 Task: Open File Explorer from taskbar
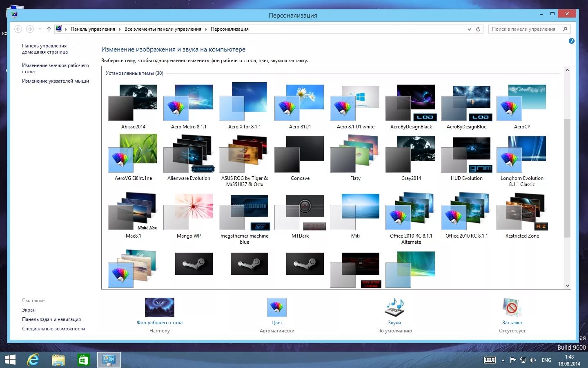click(58, 360)
